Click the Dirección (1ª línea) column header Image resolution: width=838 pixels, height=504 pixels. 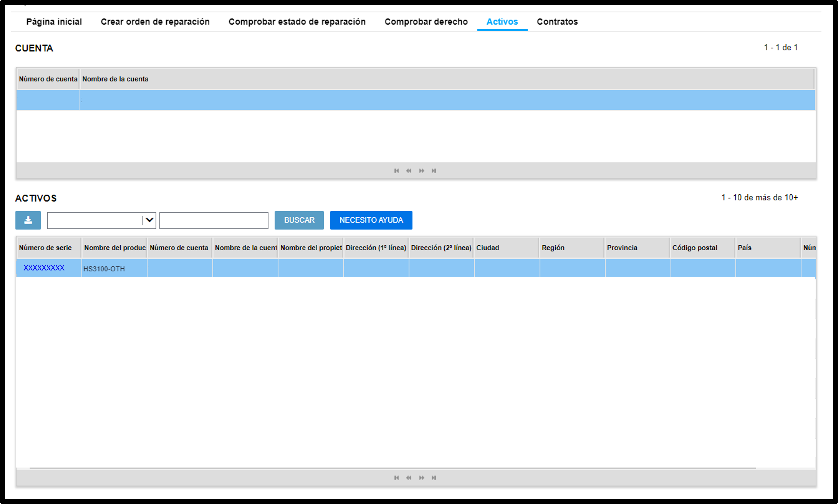coord(376,248)
